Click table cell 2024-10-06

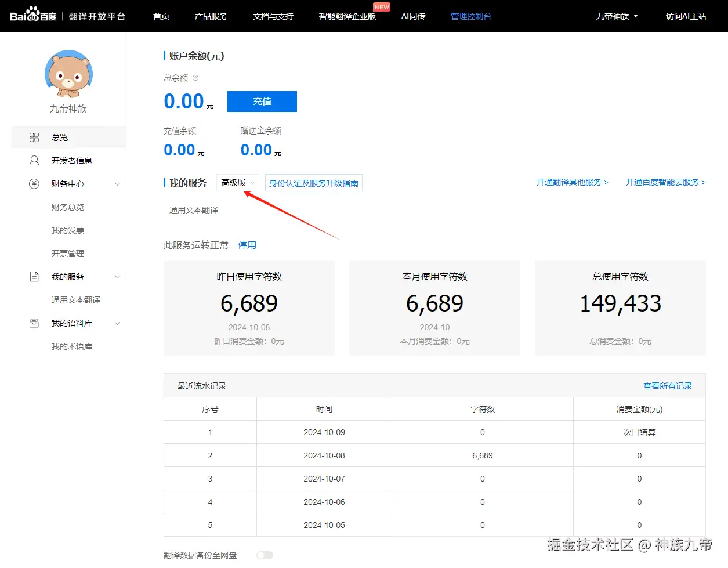pyautogui.click(x=324, y=502)
